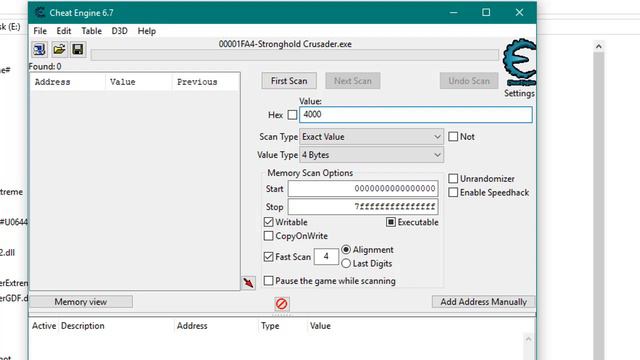640x360 pixels.
Task: Click address table scrollbar up arrow
Action: coord(528,339)
